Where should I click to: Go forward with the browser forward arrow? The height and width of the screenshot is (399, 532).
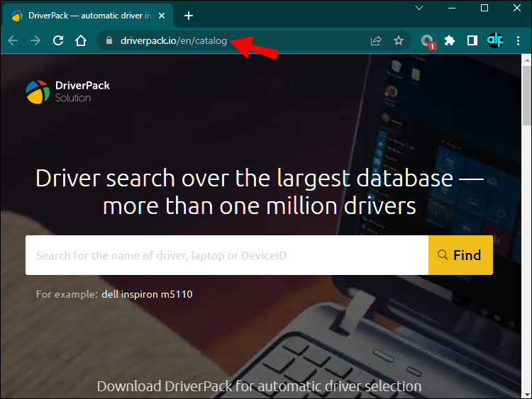tap(35, 40)
